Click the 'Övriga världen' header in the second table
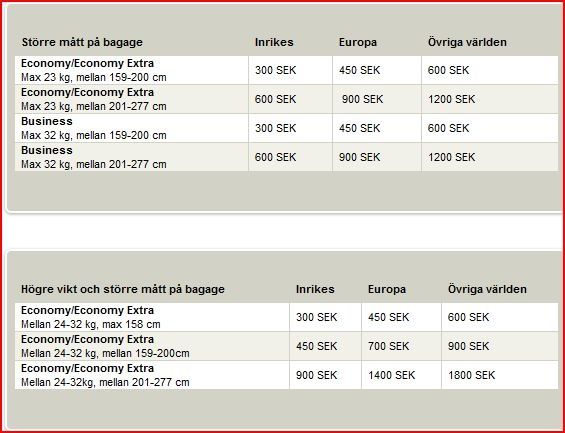Image resolution: width=565 pixels, height=433 pixels. (487, 289)
